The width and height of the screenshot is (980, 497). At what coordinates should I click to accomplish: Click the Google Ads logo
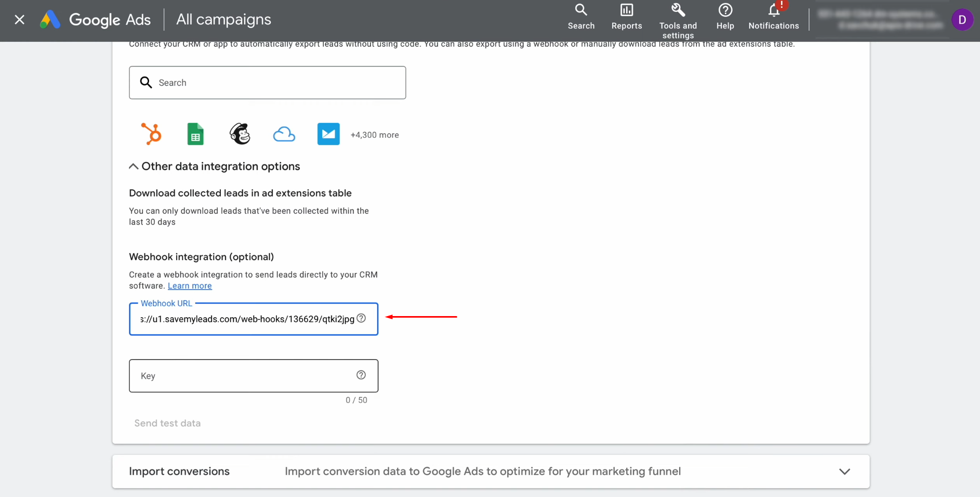click(x=95, y=20)
